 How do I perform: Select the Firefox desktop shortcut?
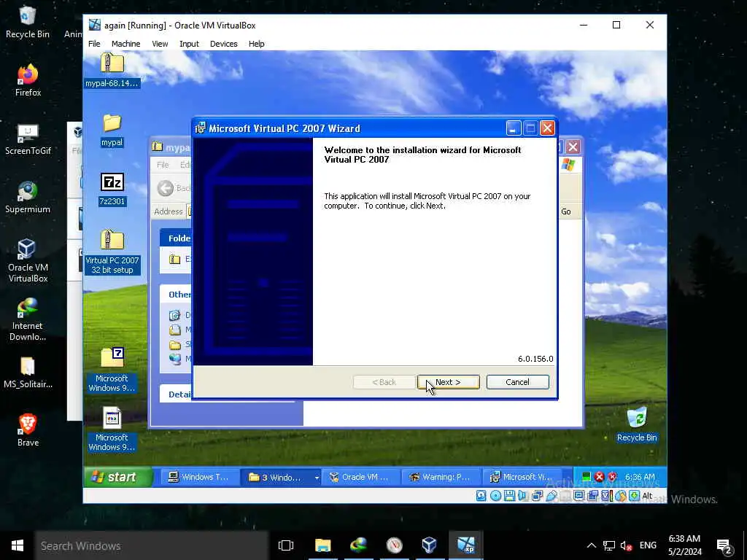[x=28, y=80]
